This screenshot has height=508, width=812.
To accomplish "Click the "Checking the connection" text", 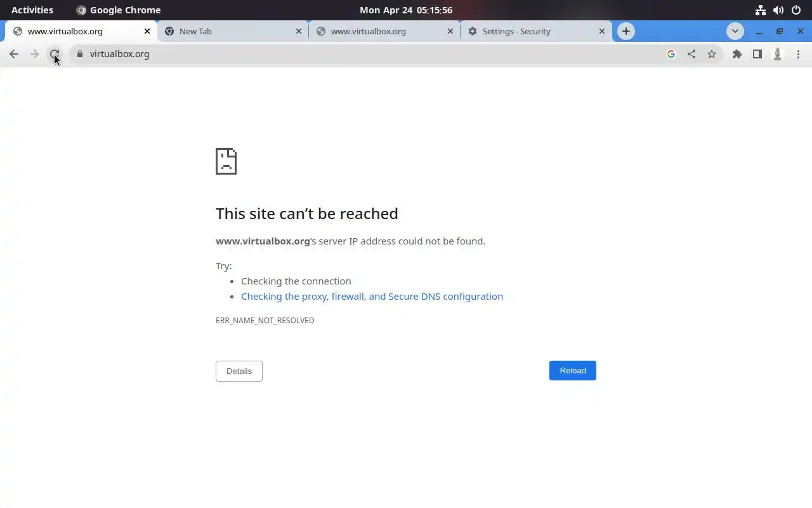I will [296, 281].
